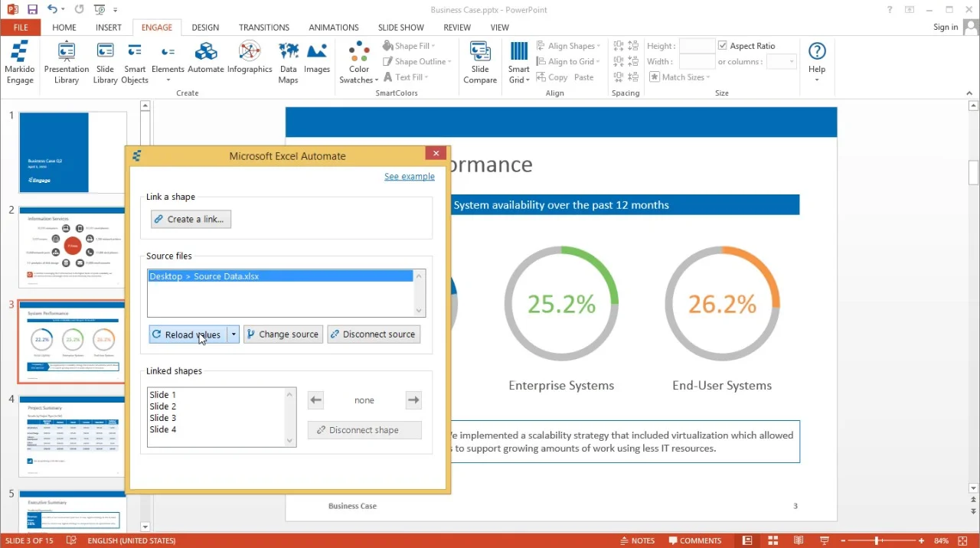Launch Slide Compare

click(x=480, y=62)
